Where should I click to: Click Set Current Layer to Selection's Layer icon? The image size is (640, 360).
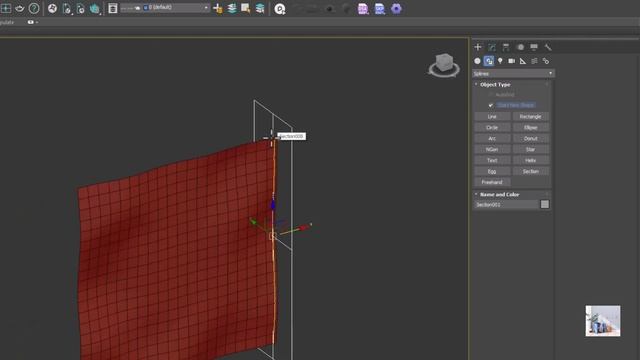coord(260,9)
